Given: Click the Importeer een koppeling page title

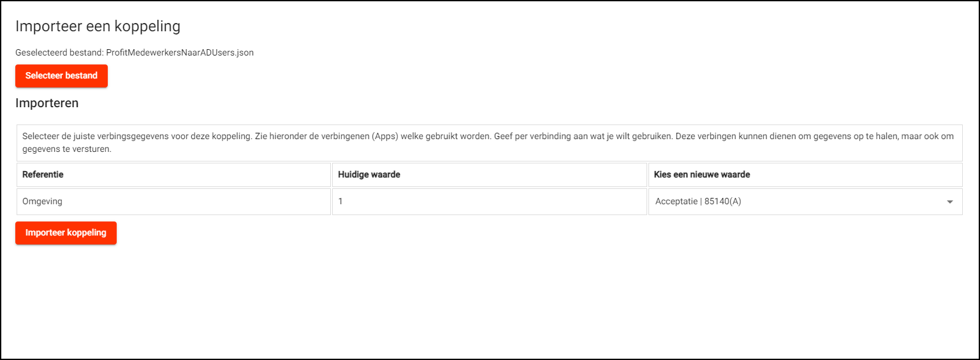Looking at the screenshot, I should pos(98,26).
